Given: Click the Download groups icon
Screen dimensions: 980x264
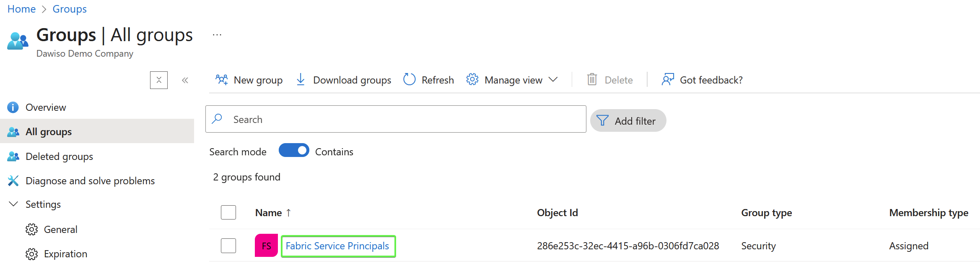Looking at the screenshot, I should pos(301,79).
